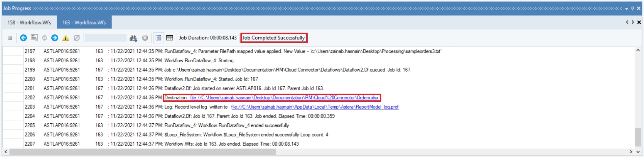Close the Job Progress panel
This screenshot has height=157, width=644.
tap(639, 8)
